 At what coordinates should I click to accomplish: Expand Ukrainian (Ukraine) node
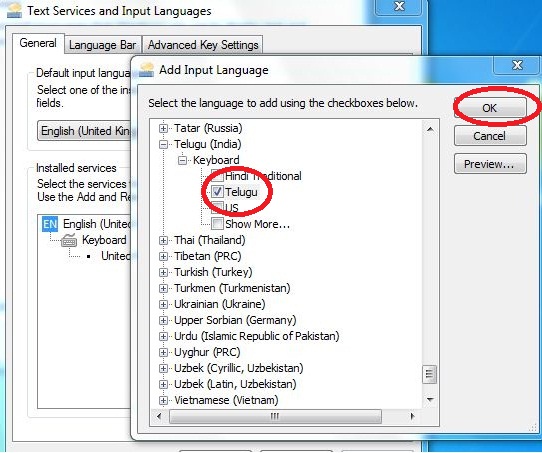(x=163, y=304)
